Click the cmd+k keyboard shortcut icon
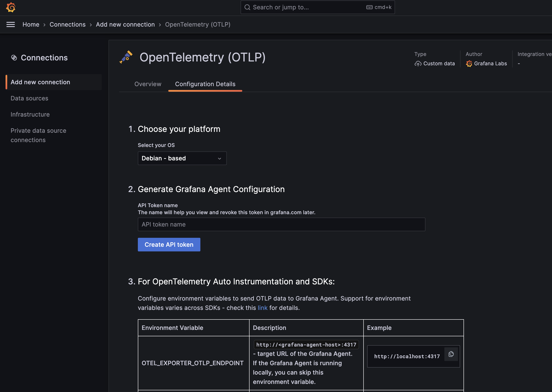The width and height of the screenshot is (552, 392). click(369, 7)
